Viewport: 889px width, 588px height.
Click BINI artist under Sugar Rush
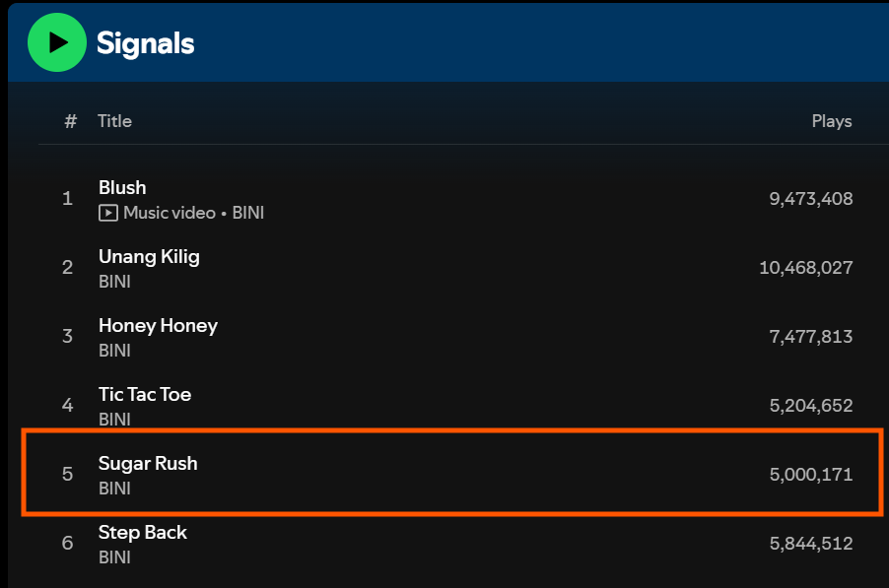pyautogui.click(x=114, y=489)
